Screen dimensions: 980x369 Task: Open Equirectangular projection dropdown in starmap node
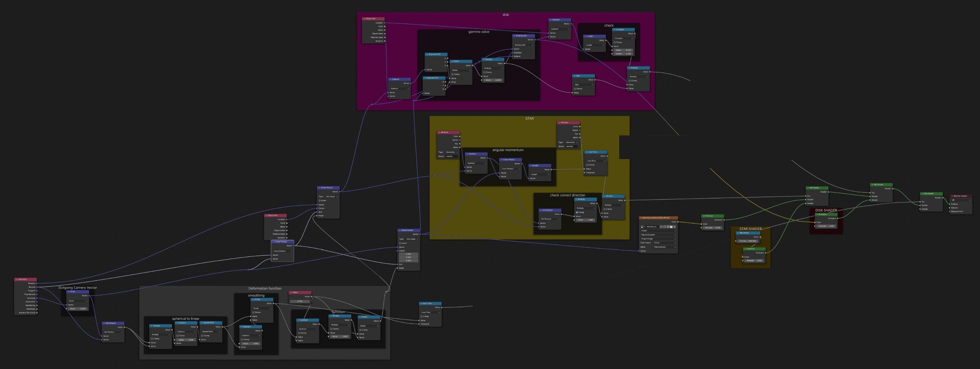coord(658,235)
